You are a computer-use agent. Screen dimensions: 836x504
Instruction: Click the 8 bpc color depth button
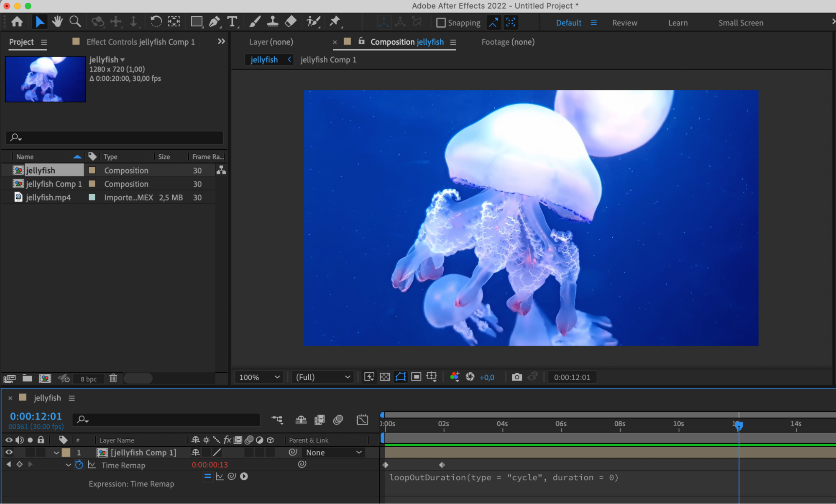(88, 379)
